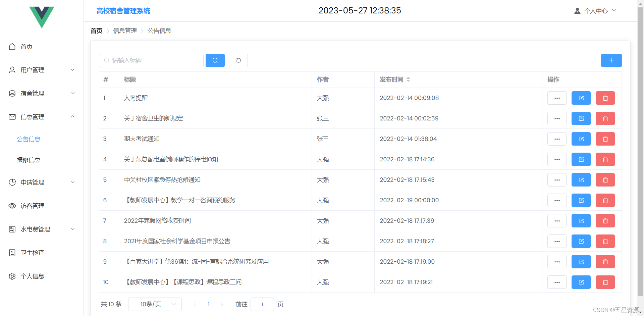Open details for 百家大讲堂 第361期
This screenshot has width=644, height=316.
coord(557,262)
